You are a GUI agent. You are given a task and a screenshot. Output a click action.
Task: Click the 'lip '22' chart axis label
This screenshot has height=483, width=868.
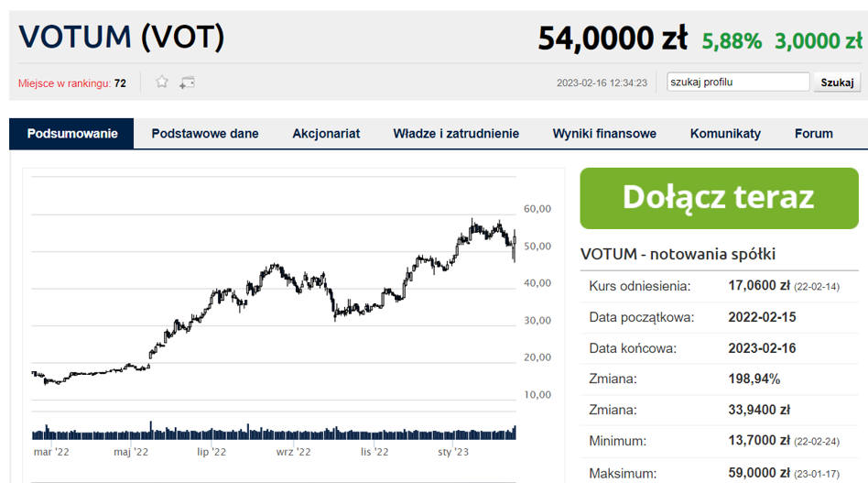[x=212, y=452]
